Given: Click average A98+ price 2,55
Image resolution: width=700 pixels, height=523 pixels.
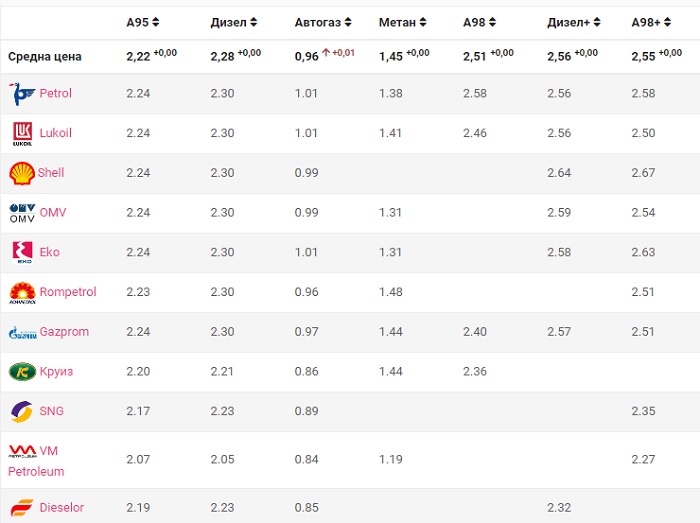Looking at the screenshot, I should pyautogui.click(x=643, y=57).
